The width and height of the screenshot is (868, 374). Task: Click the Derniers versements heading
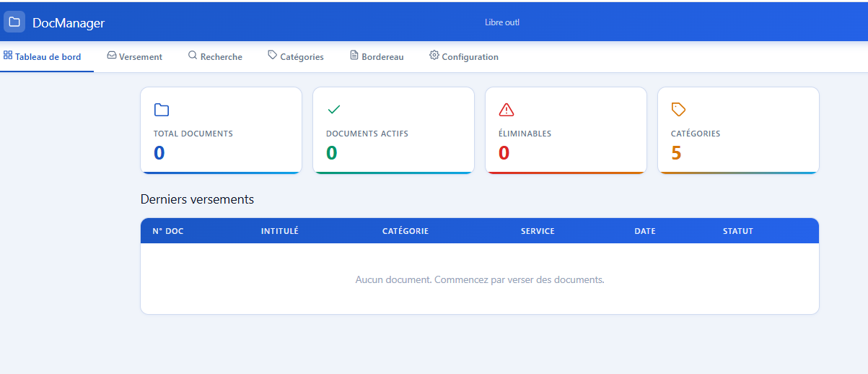(x=197, y=199)
